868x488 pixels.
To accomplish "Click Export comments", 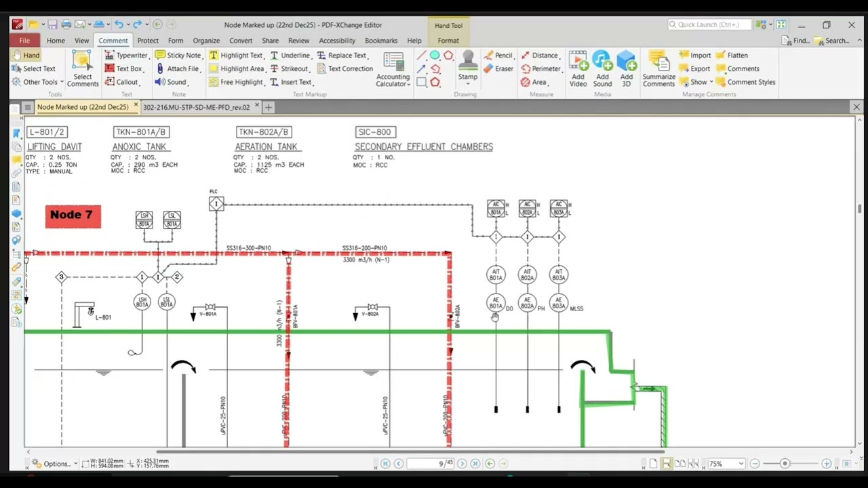I will [694, 68].
